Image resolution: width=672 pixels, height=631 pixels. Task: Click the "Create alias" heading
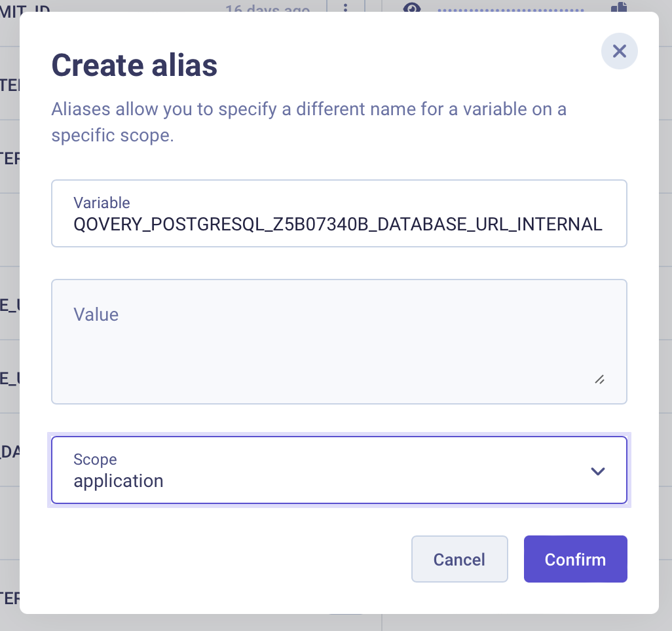point(134,65)
